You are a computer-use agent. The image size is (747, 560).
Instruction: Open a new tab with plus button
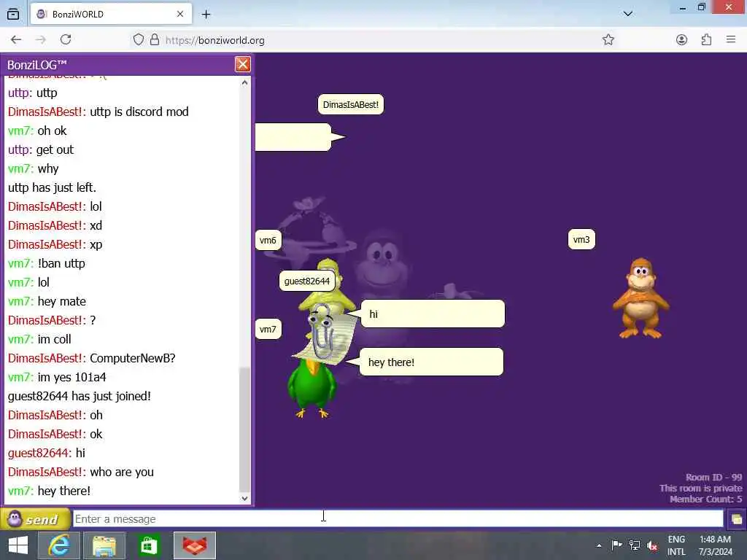pyautogui.click(x=206, y=15)
